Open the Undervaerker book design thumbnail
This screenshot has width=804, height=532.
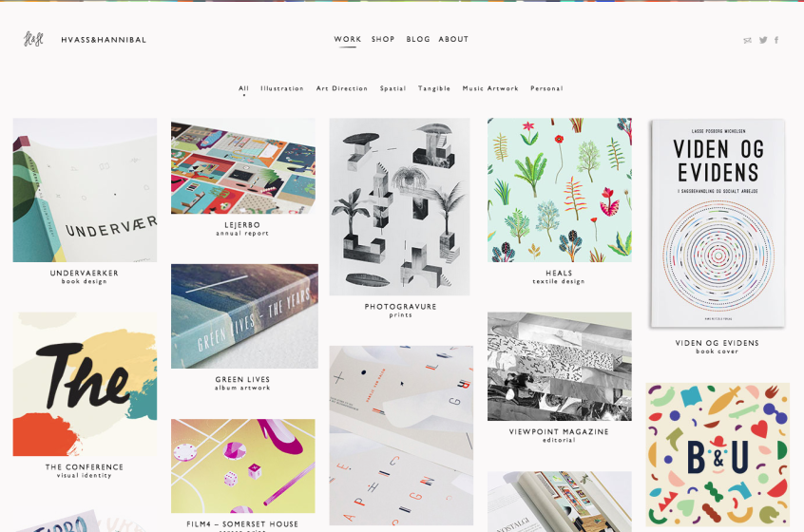[x=85, y=190]
